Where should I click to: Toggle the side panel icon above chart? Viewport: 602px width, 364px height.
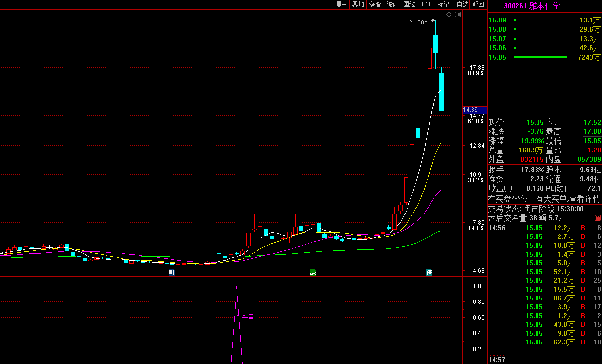coord(458,15)
